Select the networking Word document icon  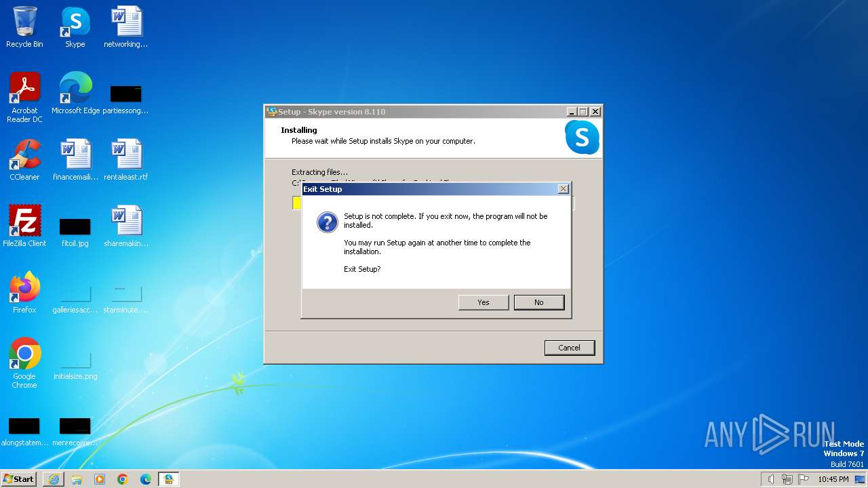click(126, 27)
